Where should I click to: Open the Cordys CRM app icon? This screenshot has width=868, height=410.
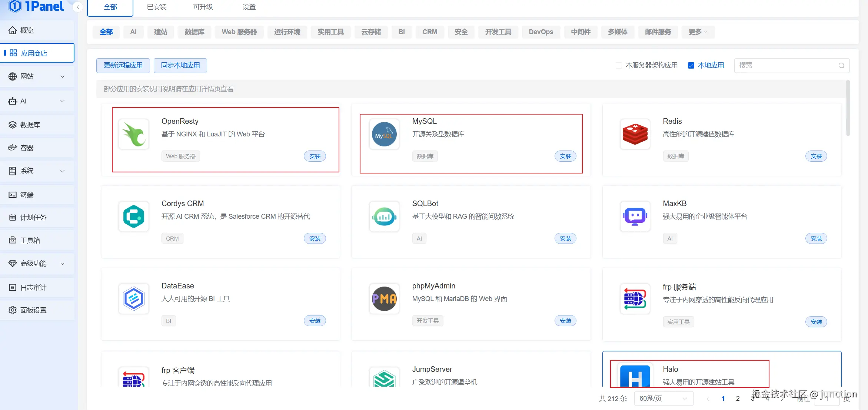tap(133, 216)
